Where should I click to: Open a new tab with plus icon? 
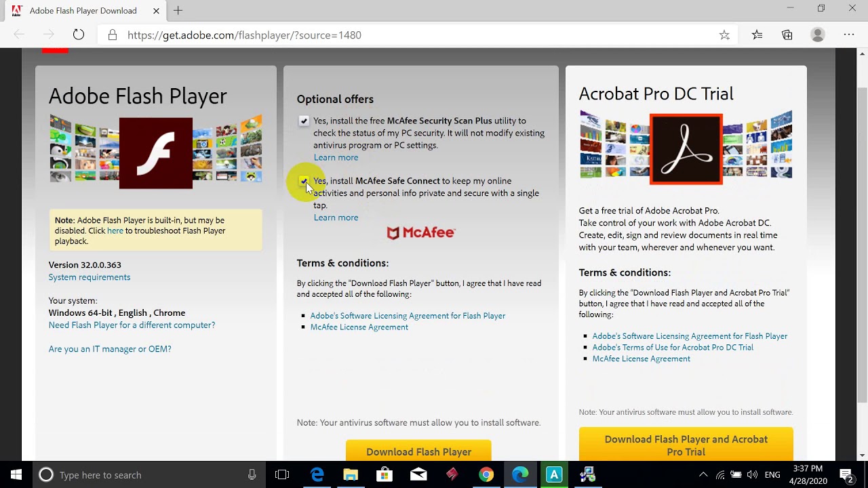(178, 10)
